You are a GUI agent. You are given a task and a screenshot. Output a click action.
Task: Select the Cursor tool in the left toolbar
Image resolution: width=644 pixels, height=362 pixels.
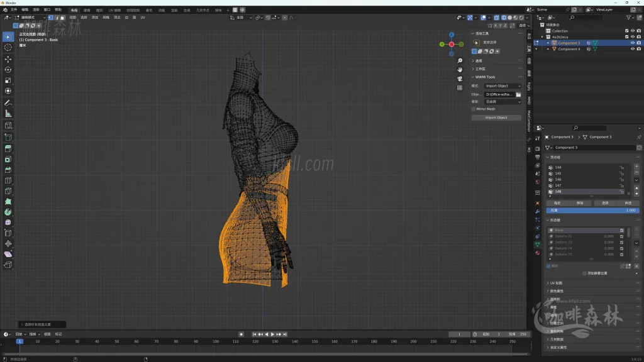click(x=8, y=48)
